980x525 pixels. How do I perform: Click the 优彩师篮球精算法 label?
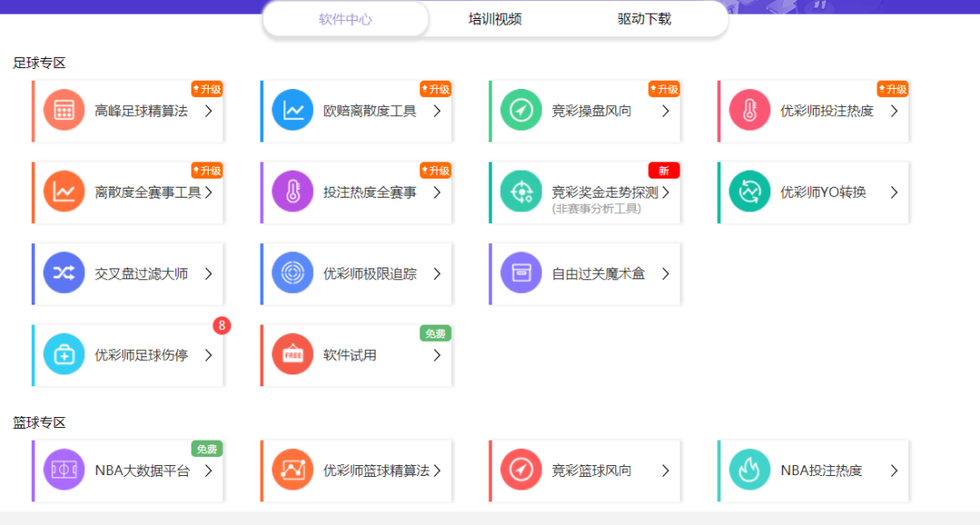point(377,471)
